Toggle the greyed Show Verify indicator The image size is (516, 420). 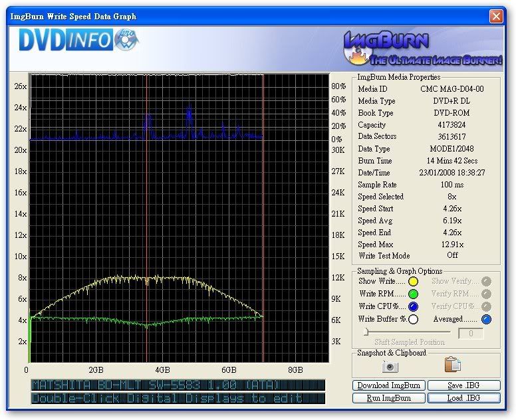(x=486, y=282)
